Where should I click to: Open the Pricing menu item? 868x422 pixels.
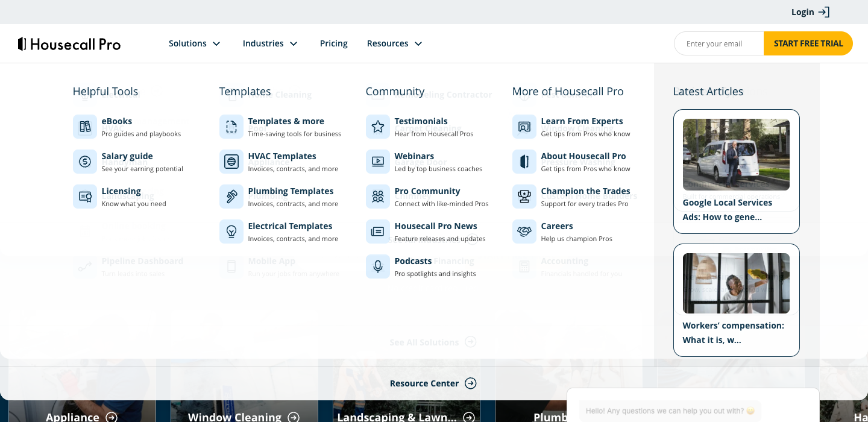334,43
